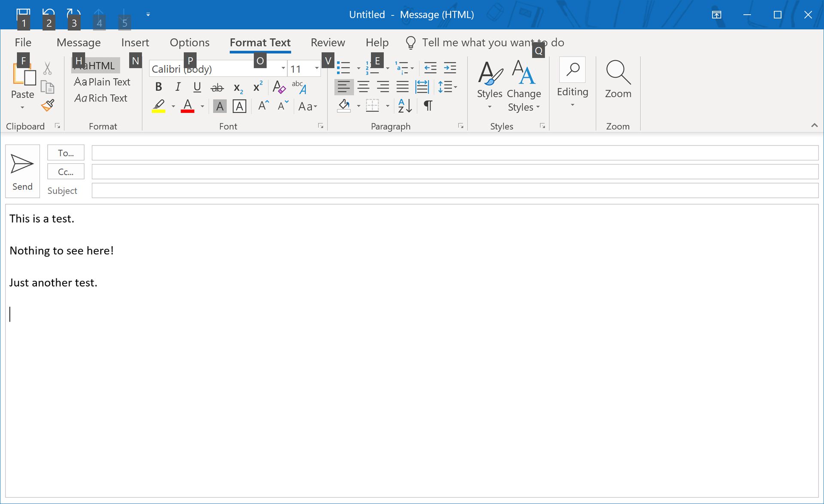Select the Insert ribbon tab
The image size is (824, 504).
click(135, 42)
